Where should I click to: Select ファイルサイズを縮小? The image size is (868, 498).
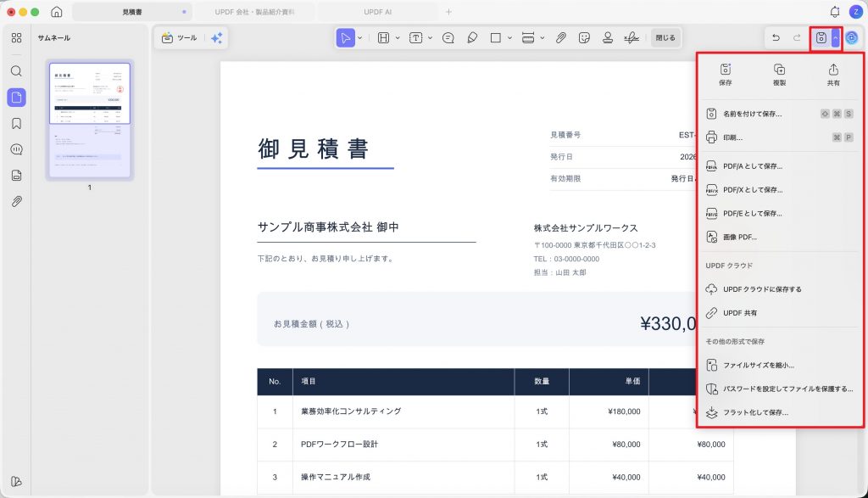tap(780, 365)
